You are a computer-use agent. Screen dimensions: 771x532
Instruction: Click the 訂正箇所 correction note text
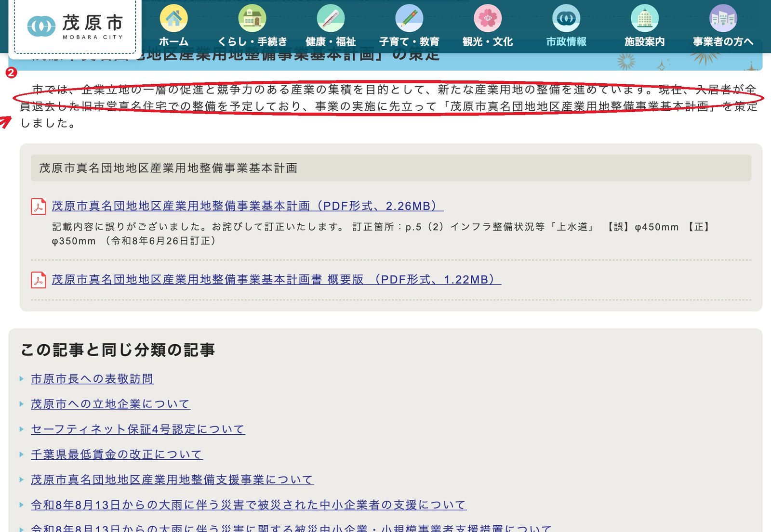(x=381, y=234)
